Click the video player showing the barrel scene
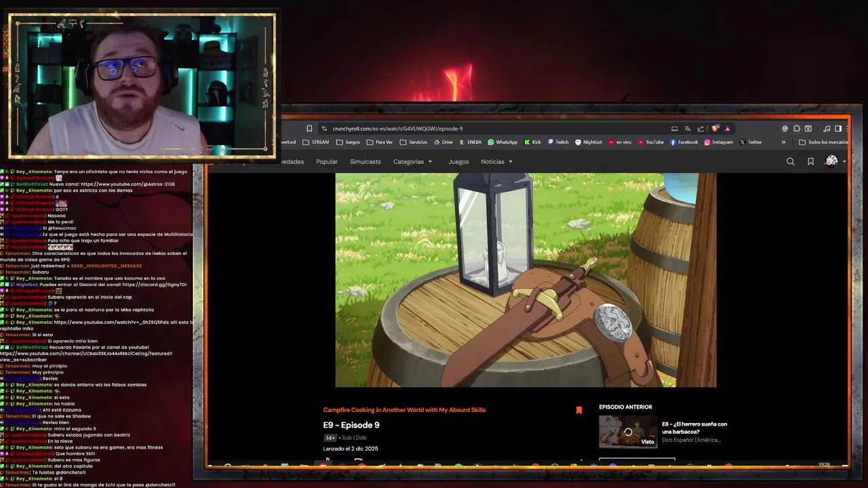Screen dimensions: 868x488 526,280
